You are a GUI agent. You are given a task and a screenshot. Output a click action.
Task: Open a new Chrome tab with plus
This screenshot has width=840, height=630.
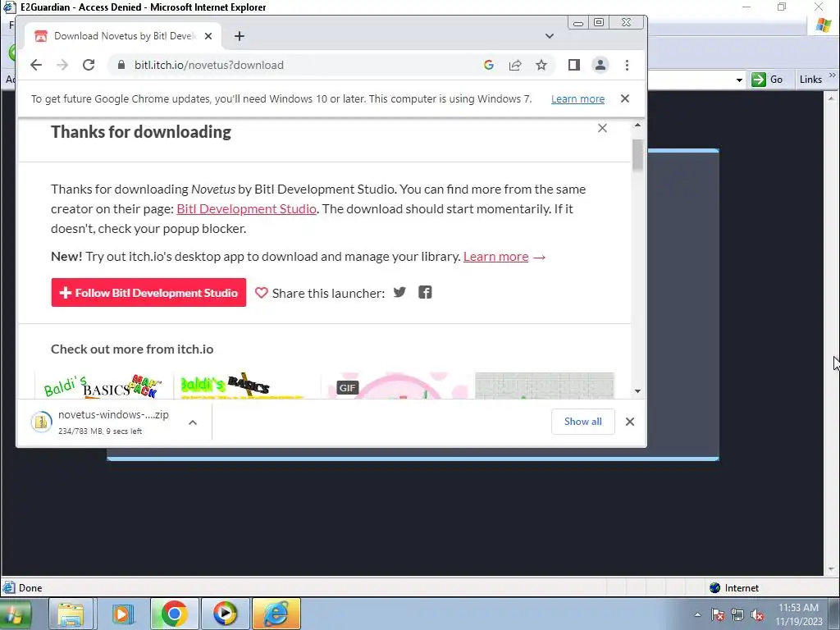(x=240, y=36)
